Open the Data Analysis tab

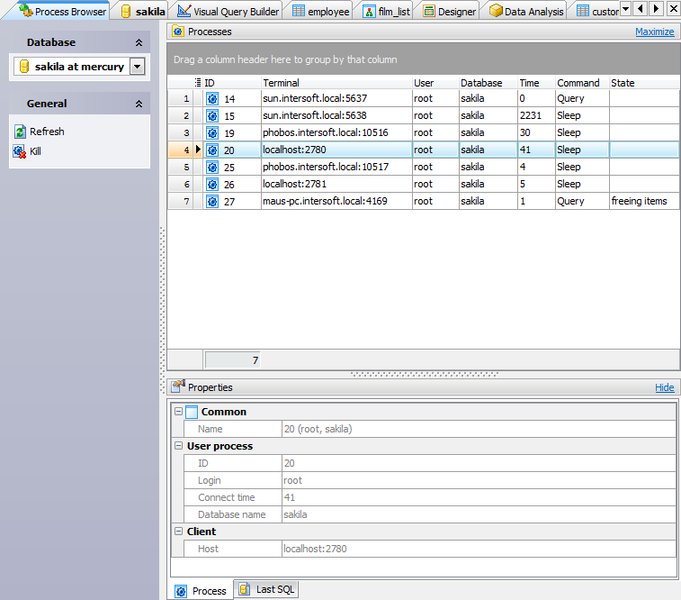tap(526, 11)
